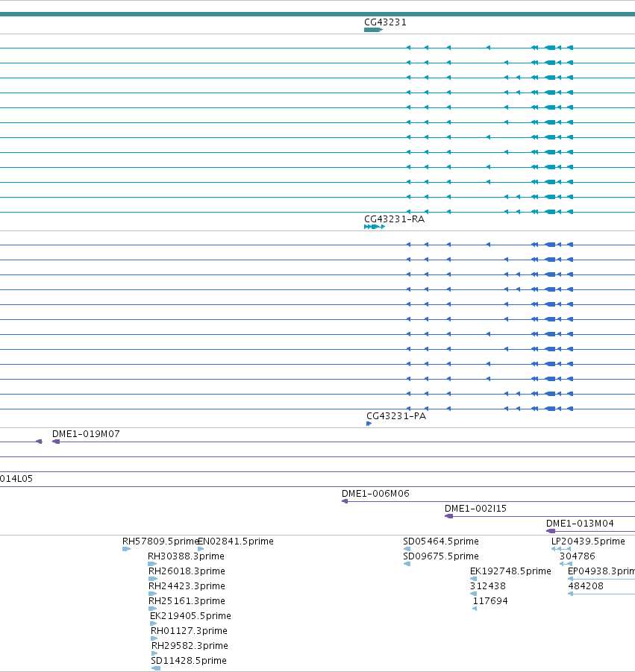Click the DME1-006M06 label
635x672 pixels.
375,494
